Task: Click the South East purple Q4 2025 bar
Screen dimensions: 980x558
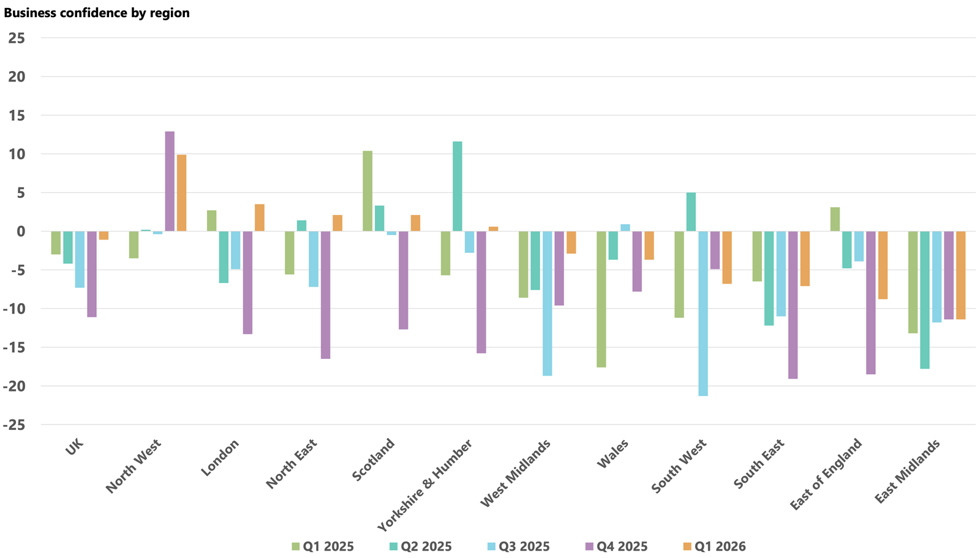Action: pos(793,305)
